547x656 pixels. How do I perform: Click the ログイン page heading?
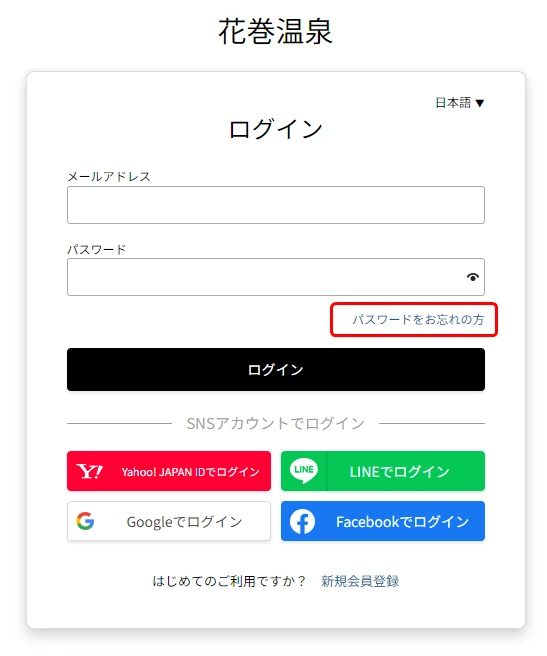(275, 129)
